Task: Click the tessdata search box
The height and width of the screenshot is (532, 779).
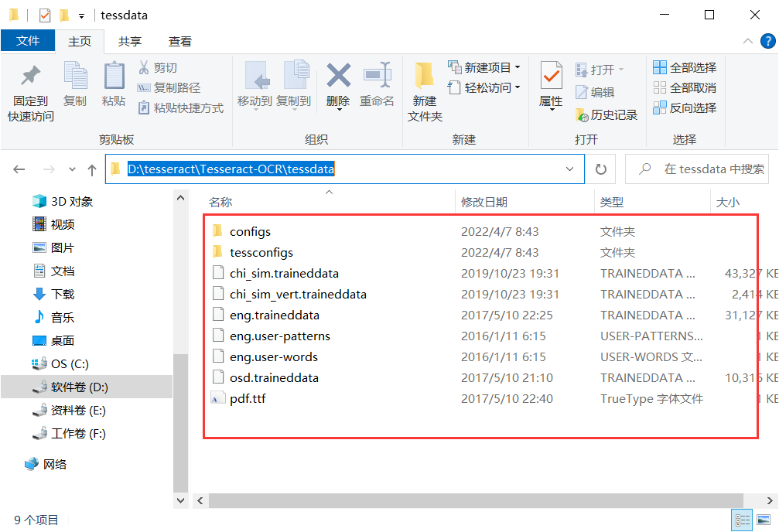Action: pos(697,169)
